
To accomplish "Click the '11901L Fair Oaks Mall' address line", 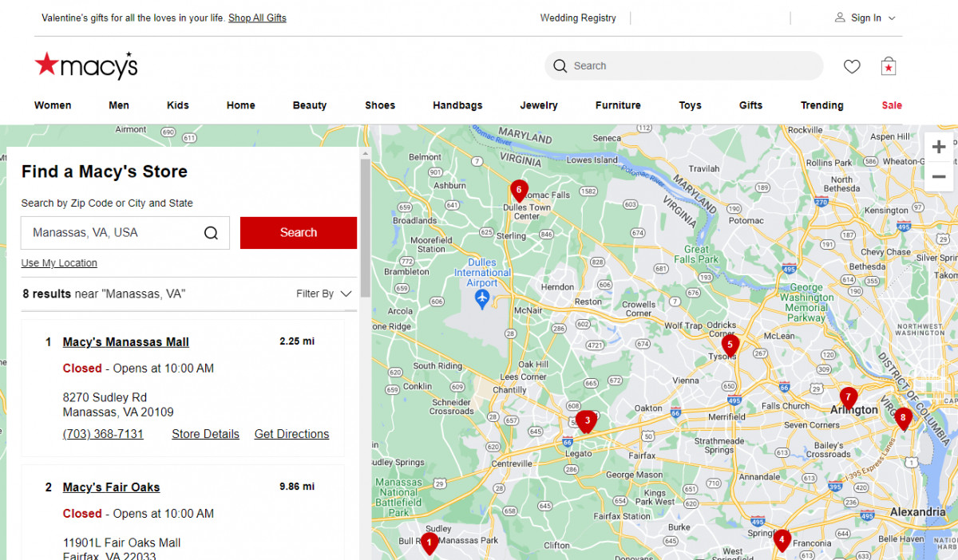I will 122,542.
